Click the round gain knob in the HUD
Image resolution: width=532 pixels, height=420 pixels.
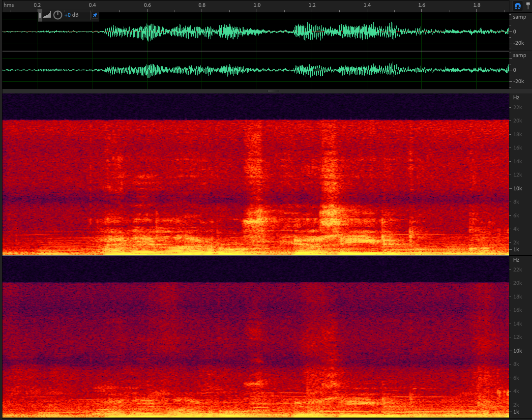(x=58, y=15)
